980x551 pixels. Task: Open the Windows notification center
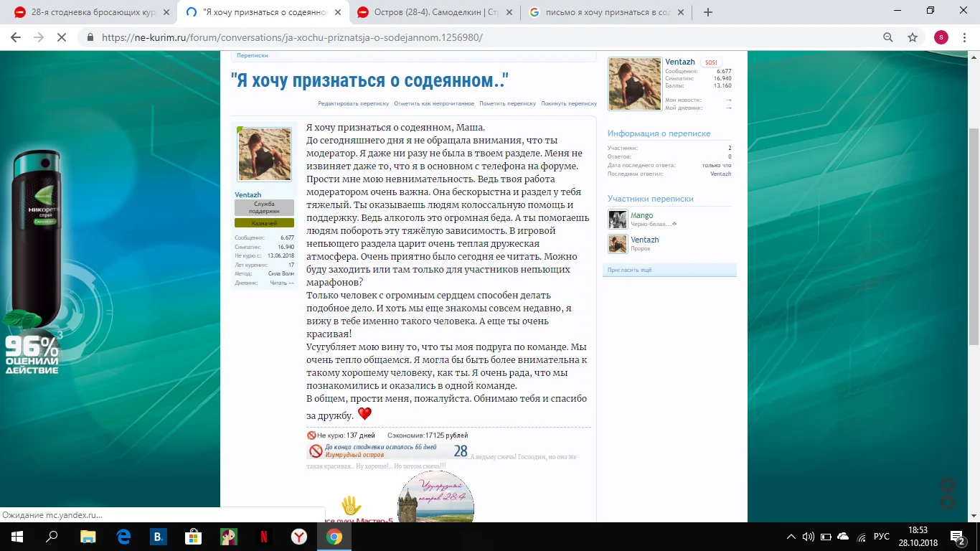coord(958,537)
